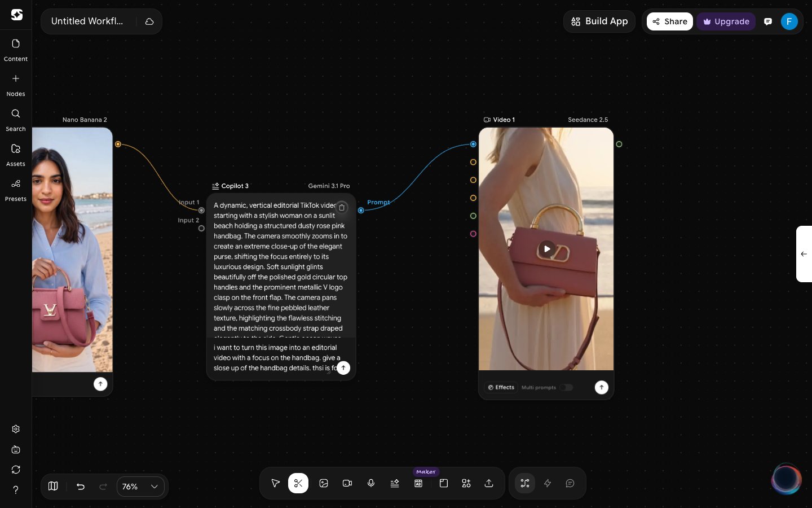Select the scissors cut tool
812x508 pixels.
point(298,483)
